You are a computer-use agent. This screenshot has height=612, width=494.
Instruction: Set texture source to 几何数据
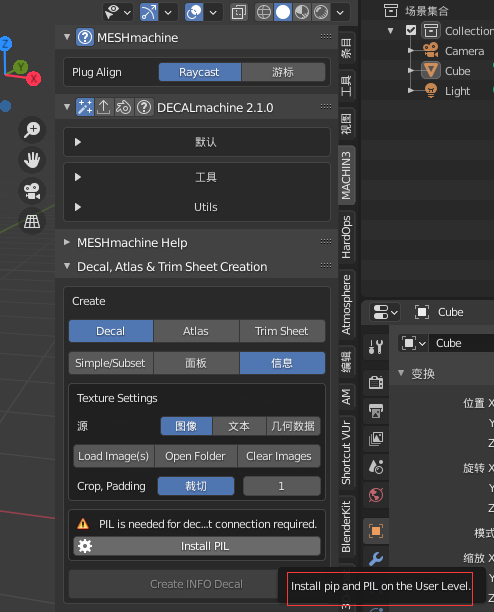pos(293,426)
